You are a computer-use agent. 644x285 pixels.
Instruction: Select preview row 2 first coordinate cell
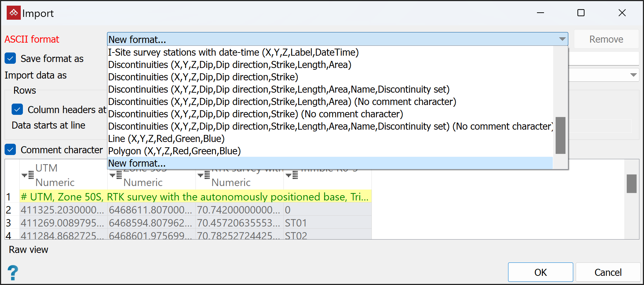(63, 210)
